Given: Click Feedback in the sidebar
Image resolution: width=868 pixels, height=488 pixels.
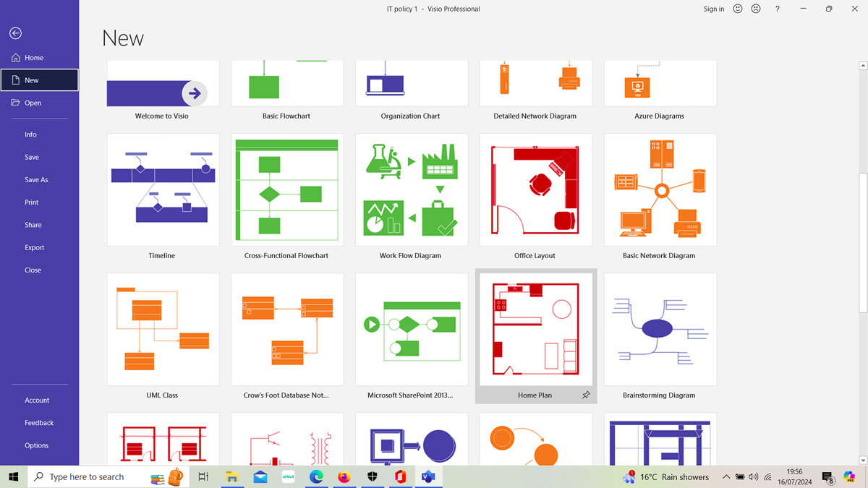Looking at the screenshot, I should pos(39,422).
